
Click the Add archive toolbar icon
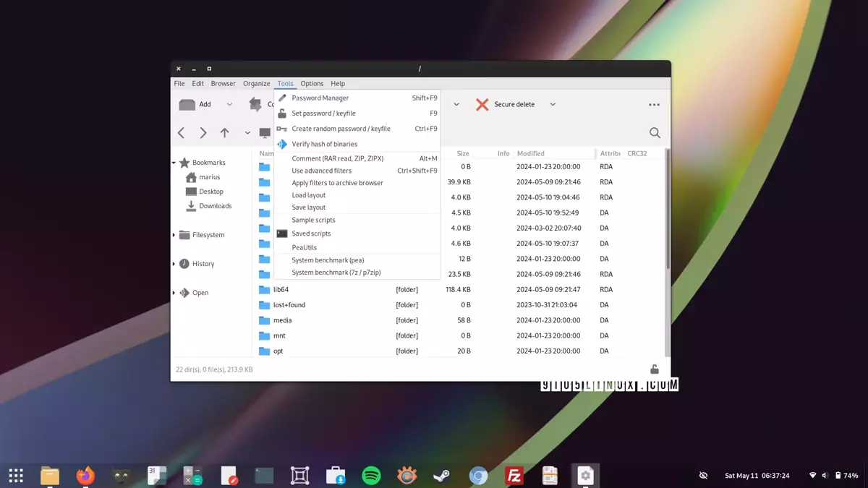187,104
